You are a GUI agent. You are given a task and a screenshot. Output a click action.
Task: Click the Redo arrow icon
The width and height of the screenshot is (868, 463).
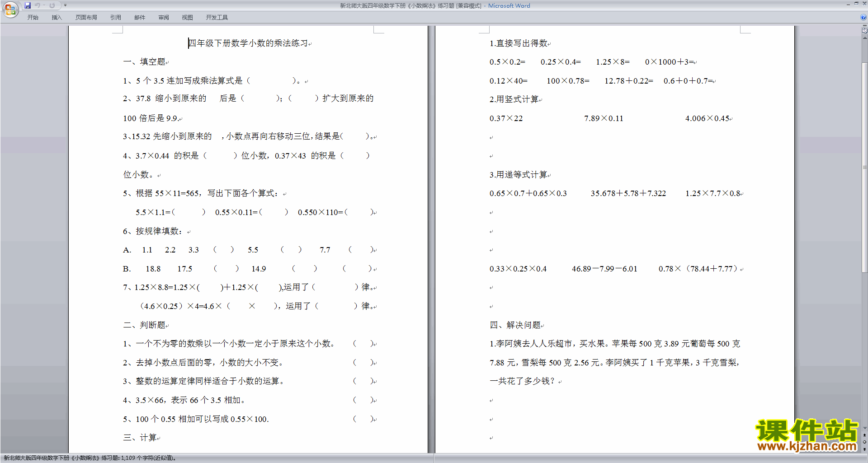[x=52, y=5]
